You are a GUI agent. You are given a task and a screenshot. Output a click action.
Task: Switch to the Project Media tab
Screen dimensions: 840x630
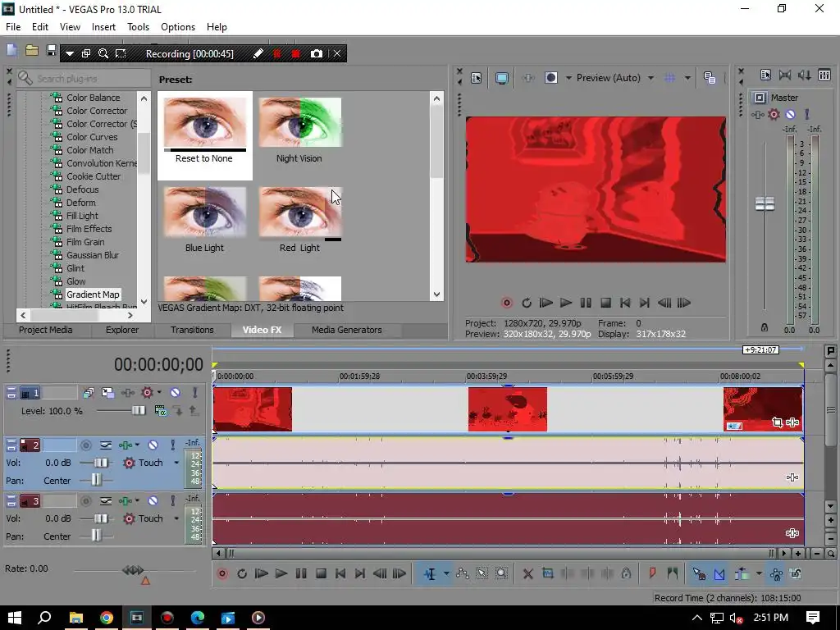click(x=46, y=330)
